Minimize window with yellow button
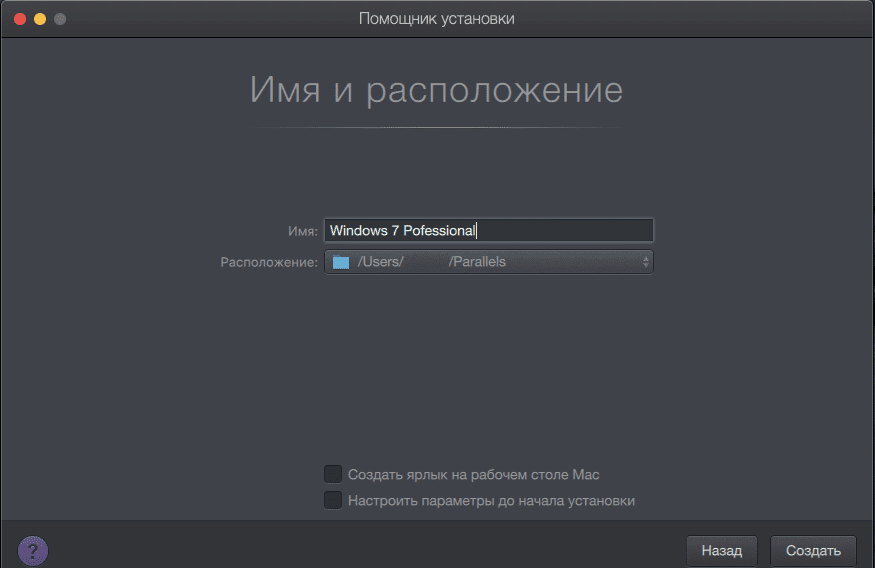Screen dimensions: 875x568 click(40, 19)
